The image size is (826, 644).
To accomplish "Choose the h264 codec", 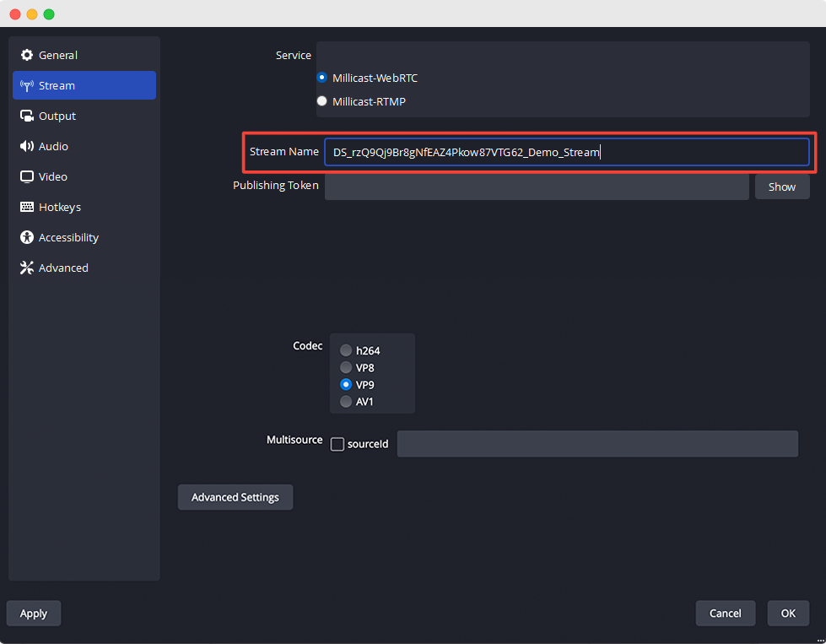I will (x=346, y=350).
